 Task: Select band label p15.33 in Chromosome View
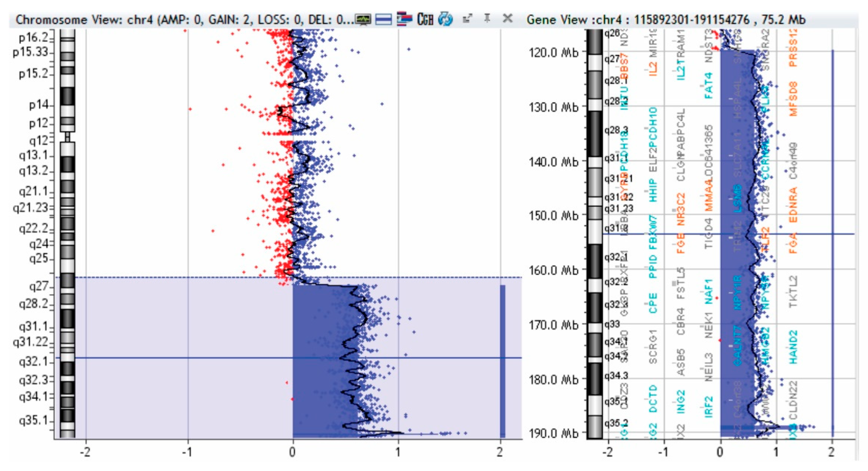tap(31, 52)
